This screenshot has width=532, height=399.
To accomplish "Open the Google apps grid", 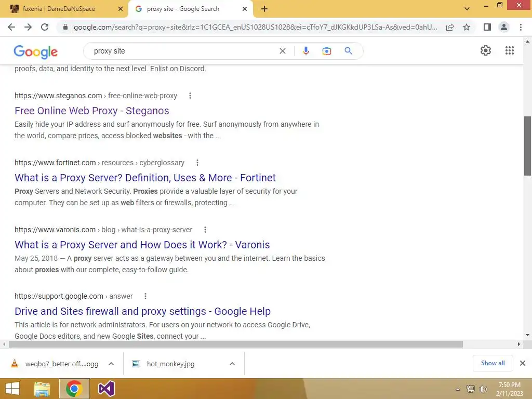I will pyautogui.click(x=509, y=50).
